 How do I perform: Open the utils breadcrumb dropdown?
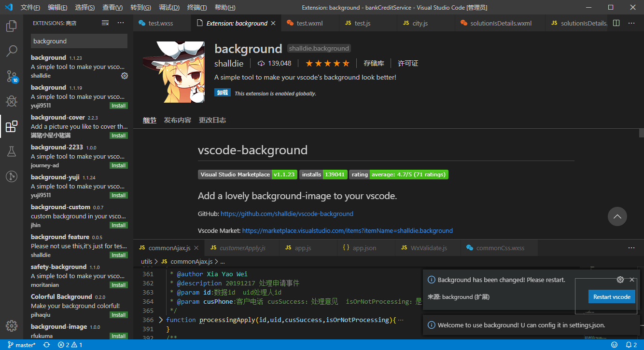[146, 261]
